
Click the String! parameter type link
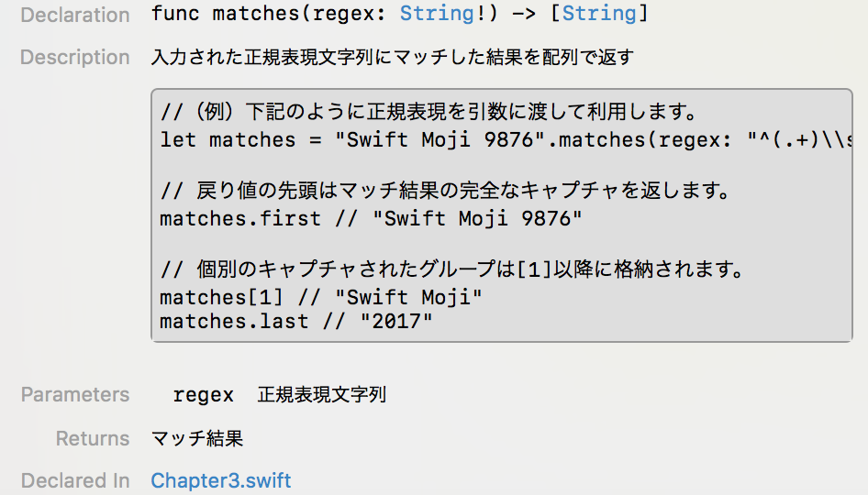coord(437,13)
